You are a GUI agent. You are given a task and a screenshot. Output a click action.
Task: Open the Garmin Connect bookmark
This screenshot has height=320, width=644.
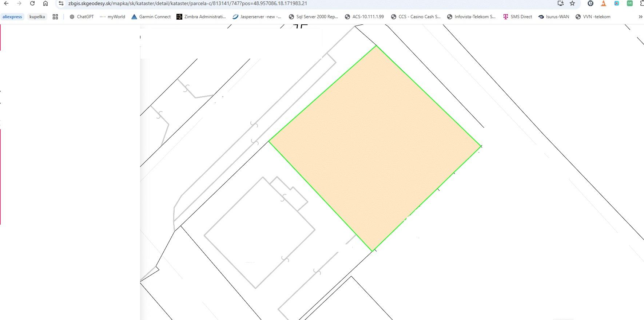click(151, 17)
